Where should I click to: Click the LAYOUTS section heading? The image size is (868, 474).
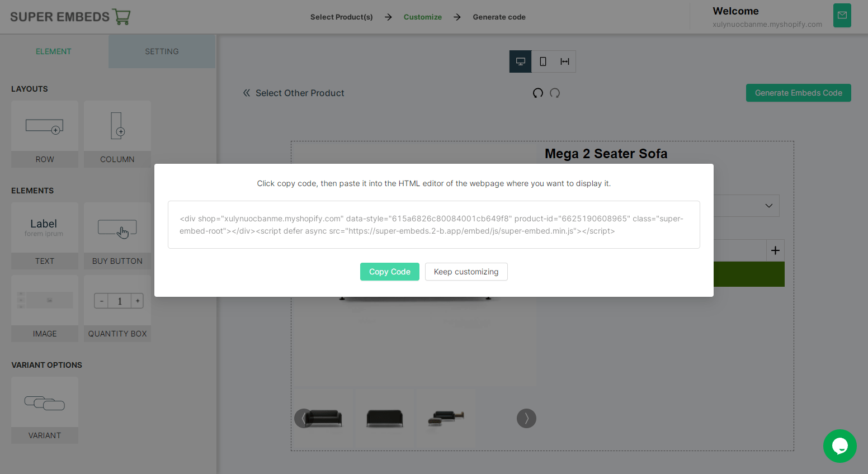click(x=30, y=89)
